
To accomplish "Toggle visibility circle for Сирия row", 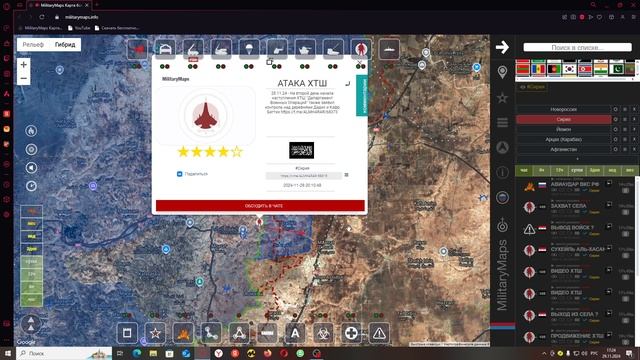I will pyautogui.click(x=616, y=119).
